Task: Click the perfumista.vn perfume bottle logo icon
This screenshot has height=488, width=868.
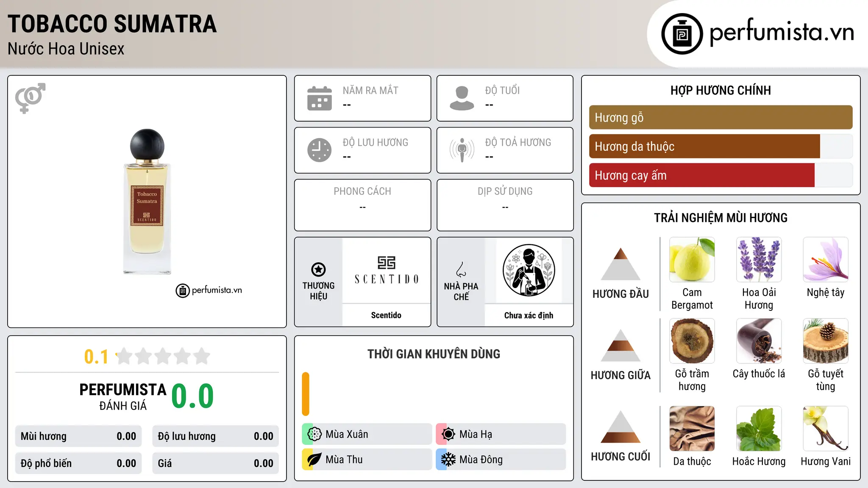Action: [x=682, y=34]
